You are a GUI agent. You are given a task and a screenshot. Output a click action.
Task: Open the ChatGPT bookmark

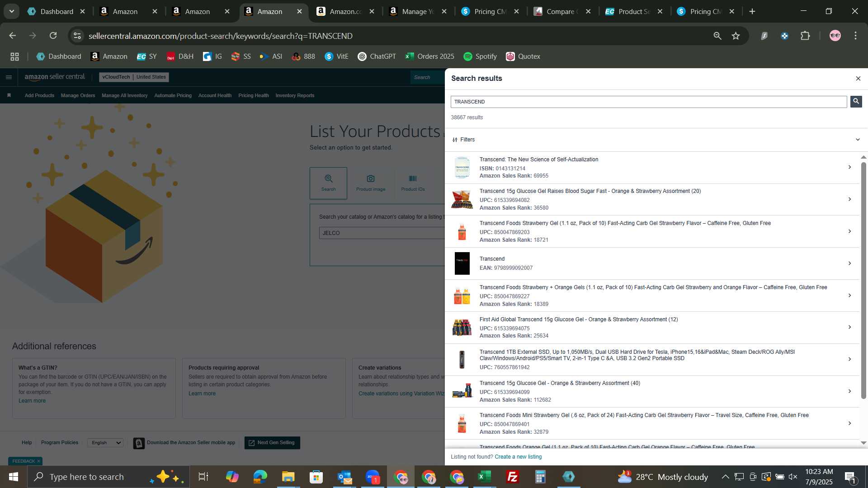point(377,56)
